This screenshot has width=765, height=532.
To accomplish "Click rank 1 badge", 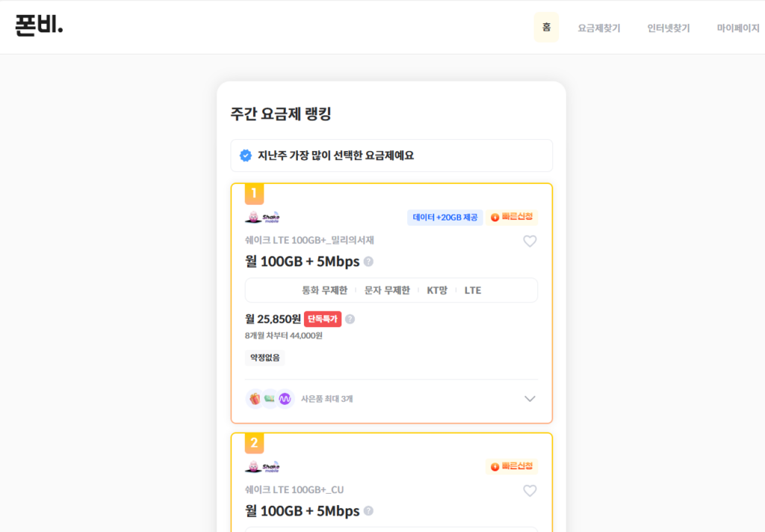I will coord(254,194).
